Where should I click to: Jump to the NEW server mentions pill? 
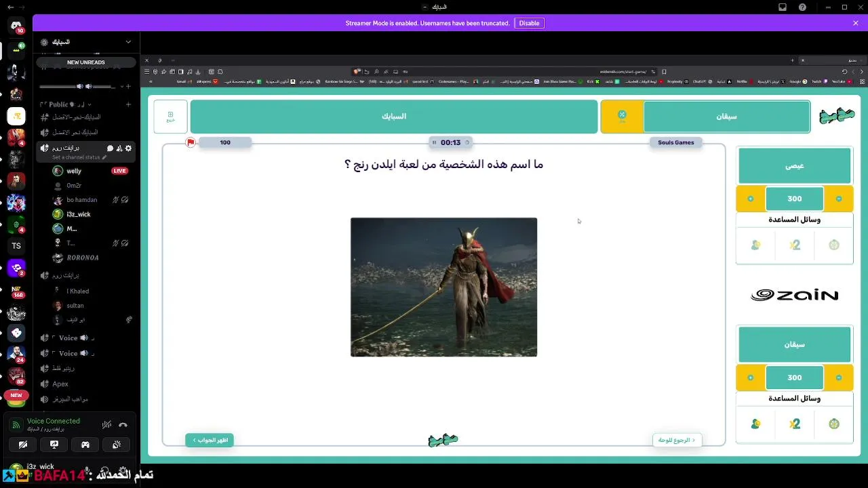(16, 395)
